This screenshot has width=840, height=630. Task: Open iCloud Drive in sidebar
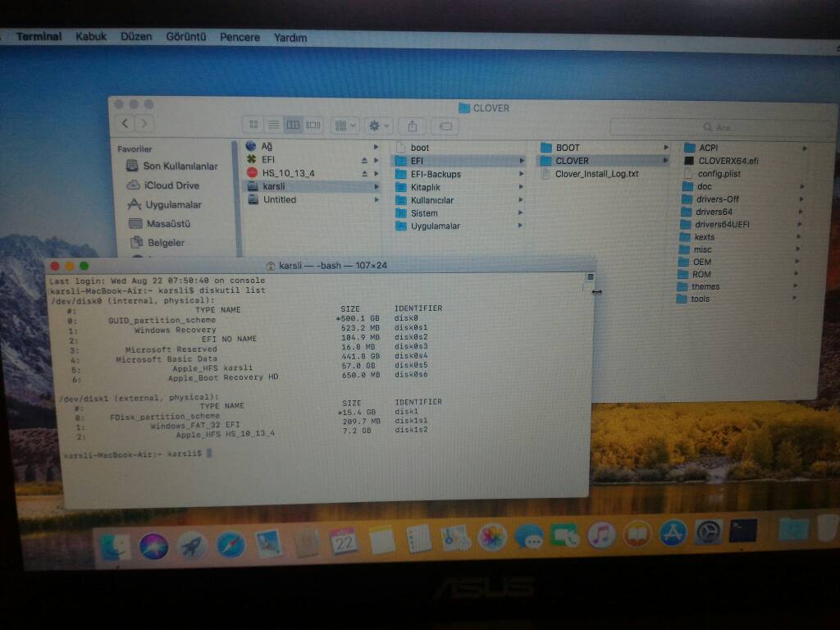[x=171, y=185]
